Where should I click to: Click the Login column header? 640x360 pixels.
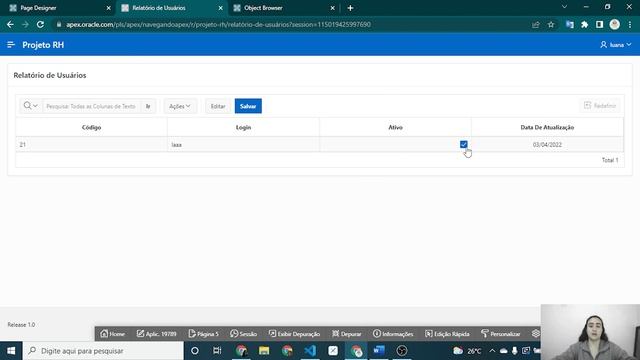click(x=243, y=127)
